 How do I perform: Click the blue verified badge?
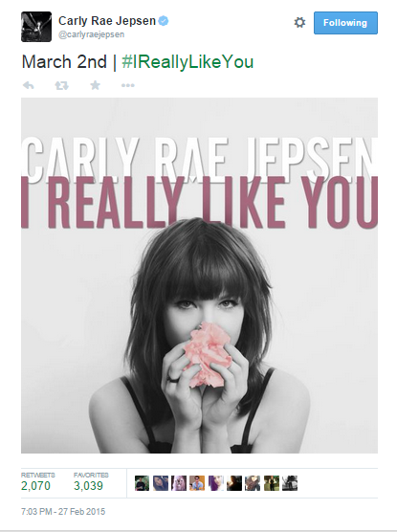click(164, 21)
